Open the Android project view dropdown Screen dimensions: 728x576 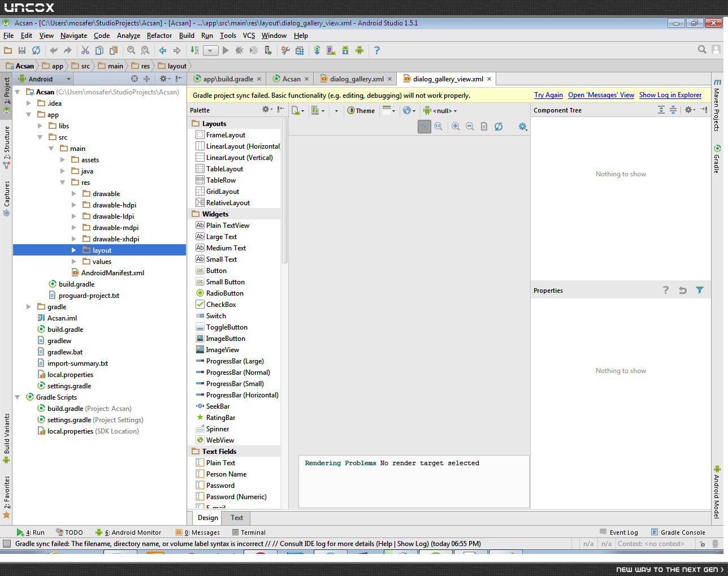(x=45, y=79)
